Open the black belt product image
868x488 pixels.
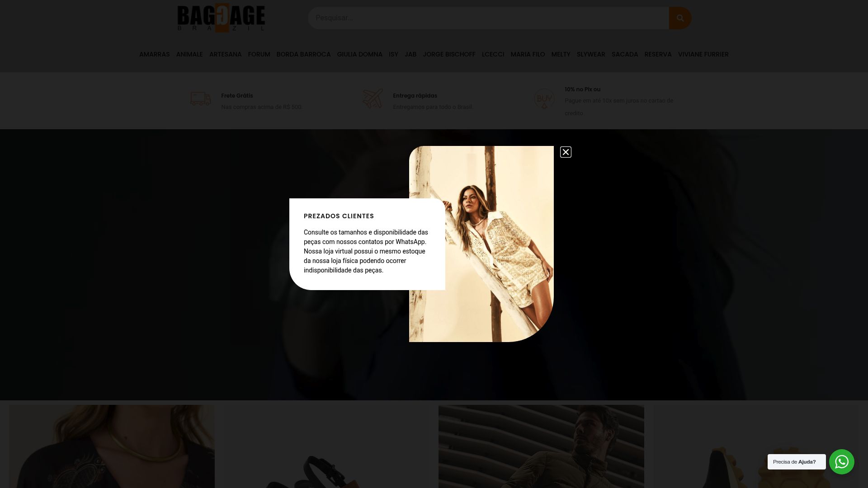pos(326,446)
